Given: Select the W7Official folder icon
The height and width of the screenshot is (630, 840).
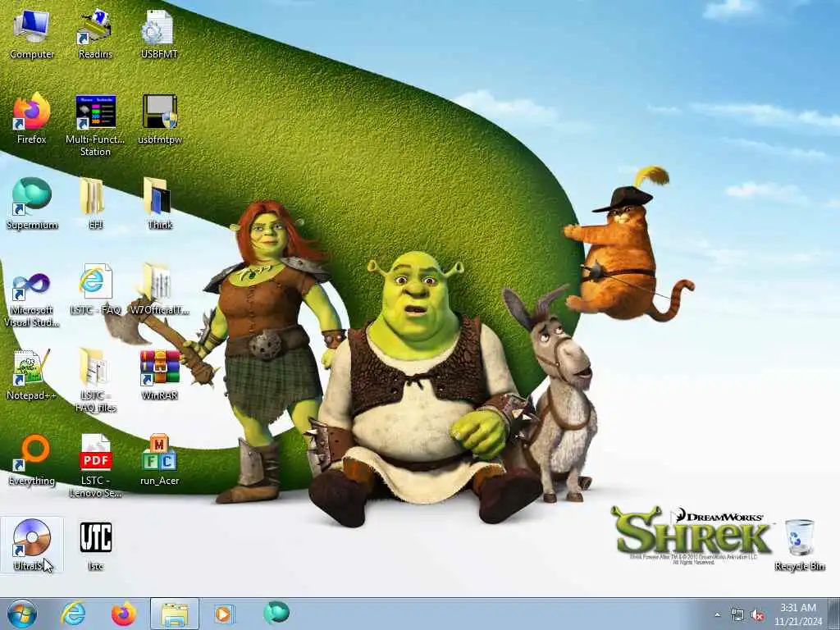Looking at the screenshot, I should pos(160,290).
